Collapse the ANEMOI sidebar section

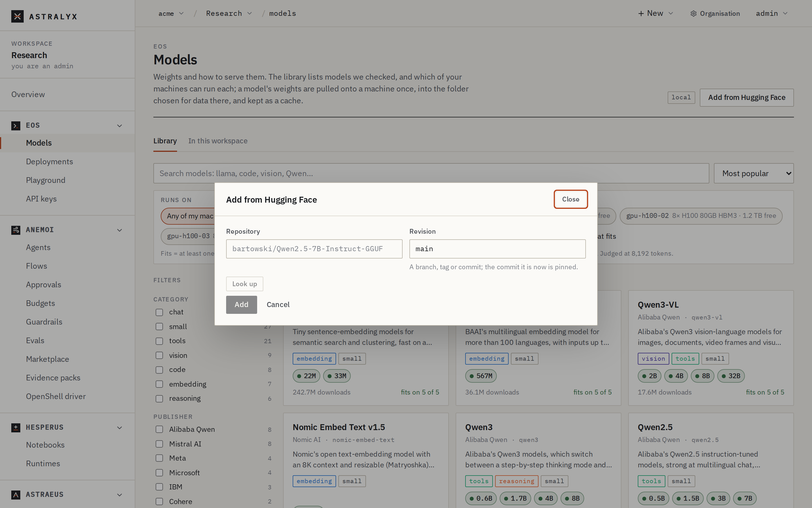[120, 230]
